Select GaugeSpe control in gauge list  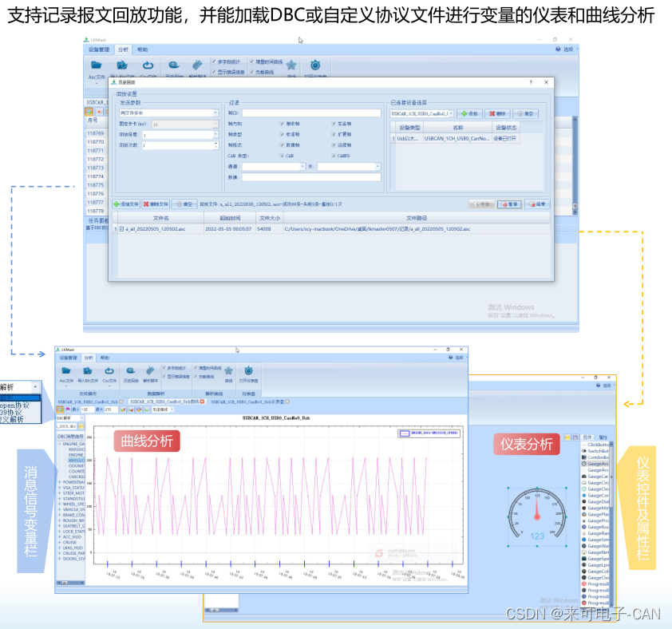[595, 559]
